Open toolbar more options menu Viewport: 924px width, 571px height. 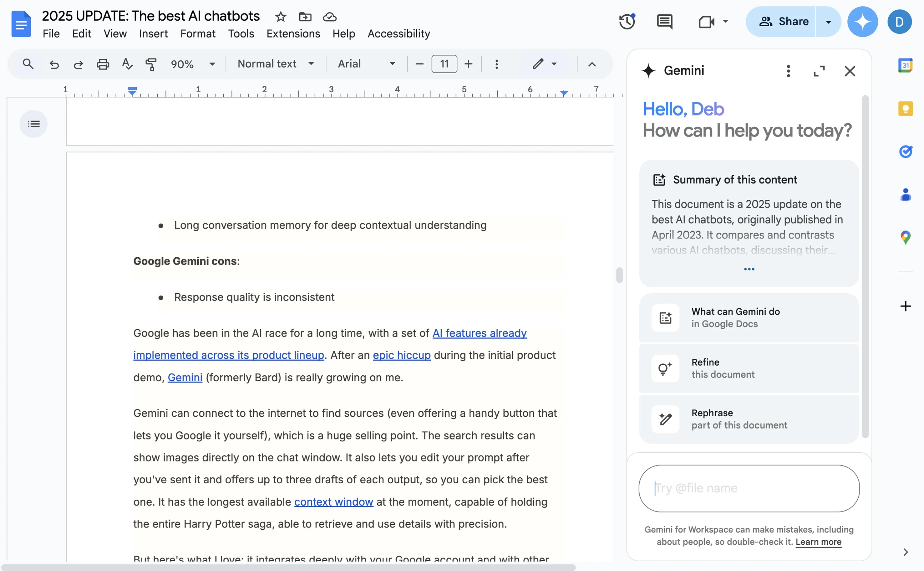[x=496, y=64]
